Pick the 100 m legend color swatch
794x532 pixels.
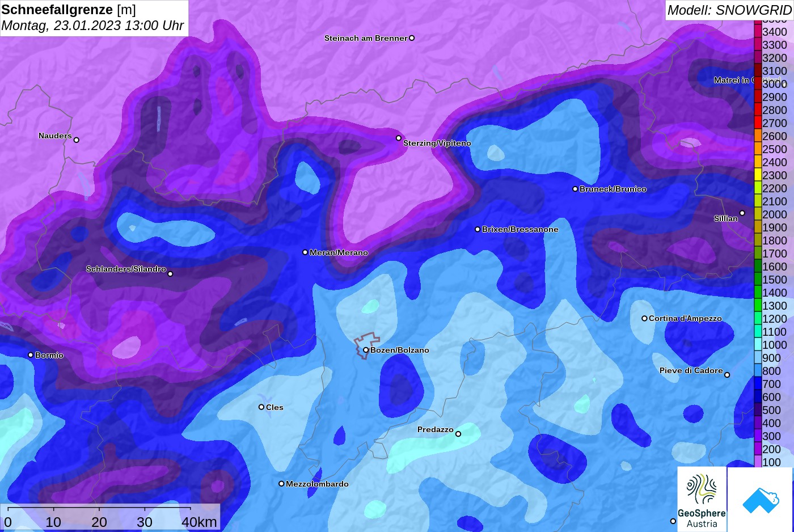point(758,462)
